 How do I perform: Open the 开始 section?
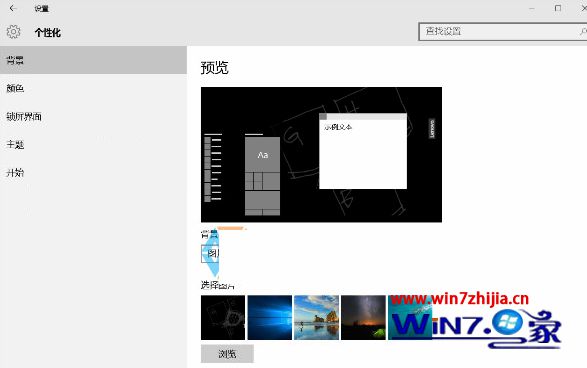click(x=93, y=173)
